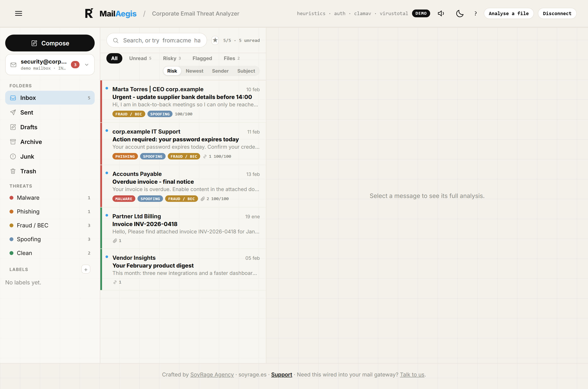Click SPOOFING tag on Accounts Payable email
588x389 pixels.
click(x=150, y=199)
